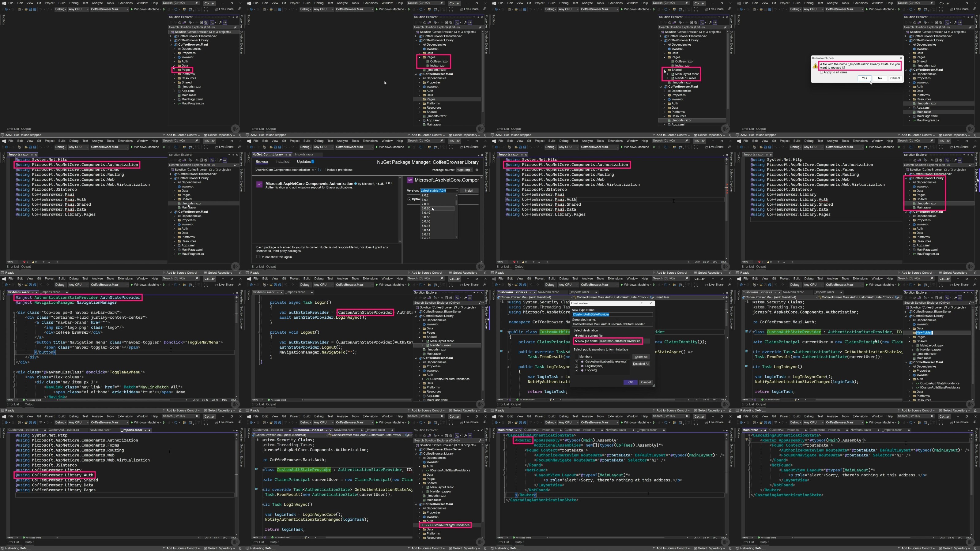The height and width of the screenshot is (551, 980).
Task: Click New Type Name field ICustomAuthStateProvider
Action: [612, 314]
